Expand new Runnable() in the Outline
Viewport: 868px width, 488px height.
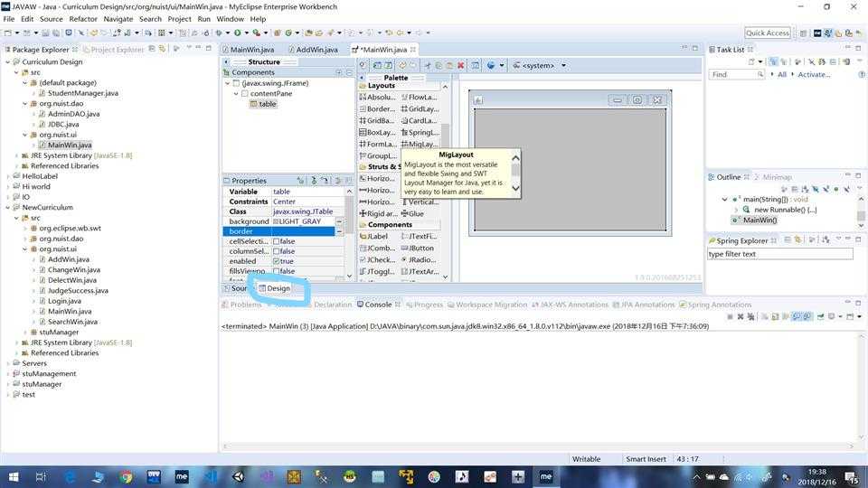point(736,210)
